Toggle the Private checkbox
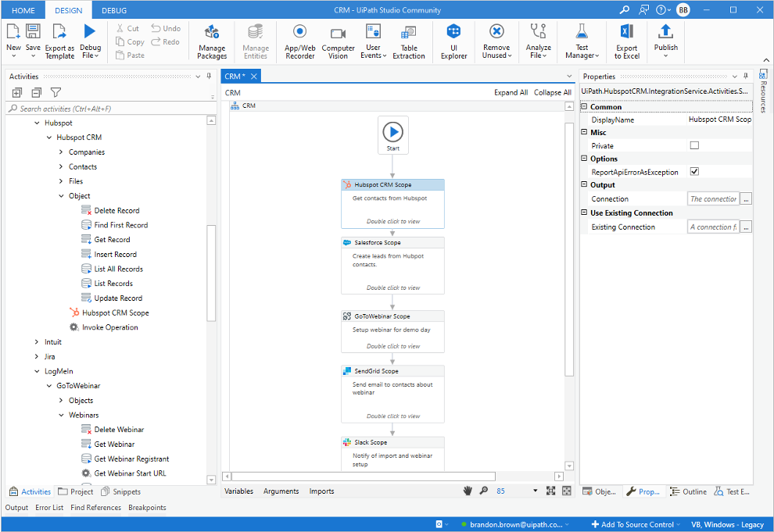This screenshot has height=532, width=774. (694, 145)
